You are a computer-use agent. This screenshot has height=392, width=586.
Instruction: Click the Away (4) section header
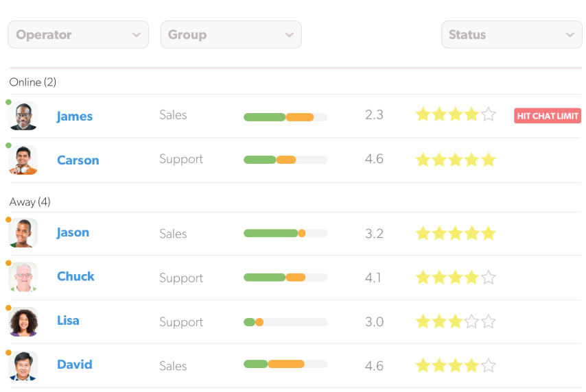(x=30, y=202)
